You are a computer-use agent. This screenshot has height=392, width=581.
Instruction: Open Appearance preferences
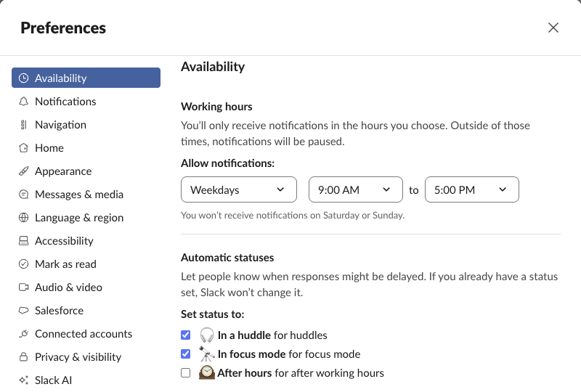coord(86,171)
